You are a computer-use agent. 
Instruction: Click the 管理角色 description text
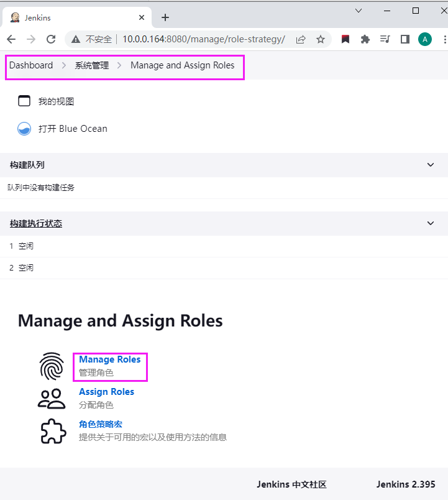coord(96,373)
